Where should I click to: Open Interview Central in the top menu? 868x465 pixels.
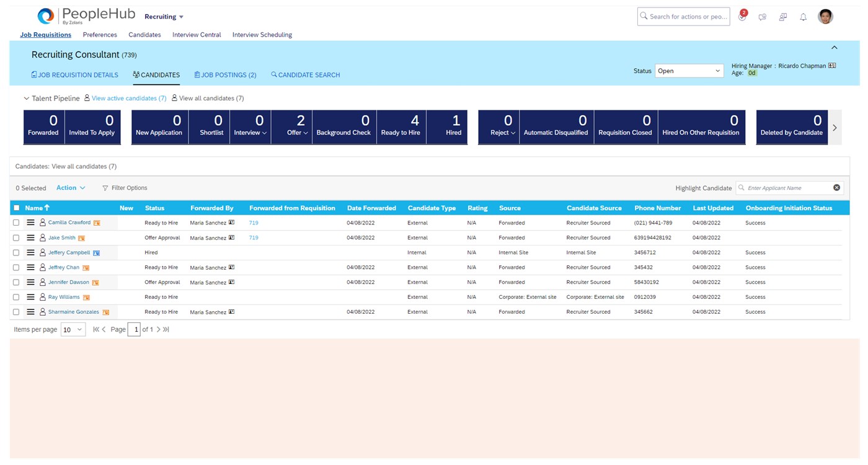click(x=197, y=35)
